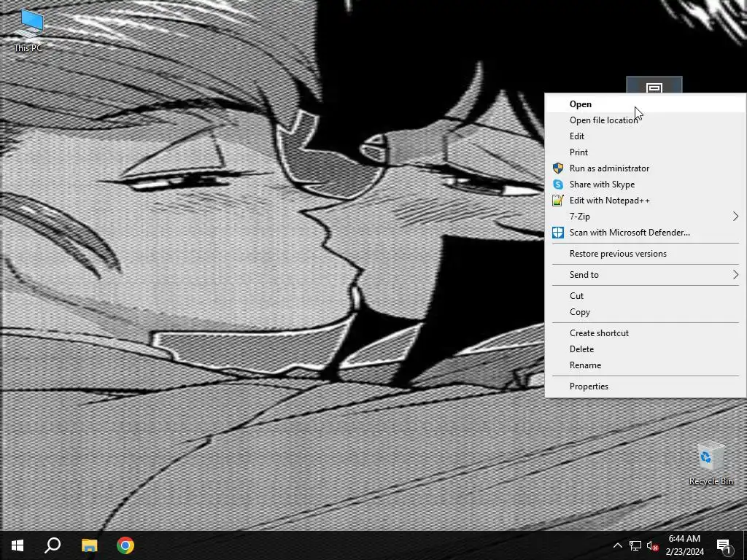This screenshot has height=560, width=747.
Task: Show hidden system tray icons chevron
Action: 617,545
